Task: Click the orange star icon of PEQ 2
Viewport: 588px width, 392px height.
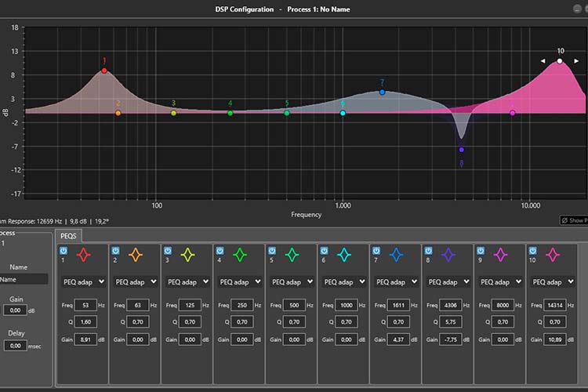Action: click(136, 255)
